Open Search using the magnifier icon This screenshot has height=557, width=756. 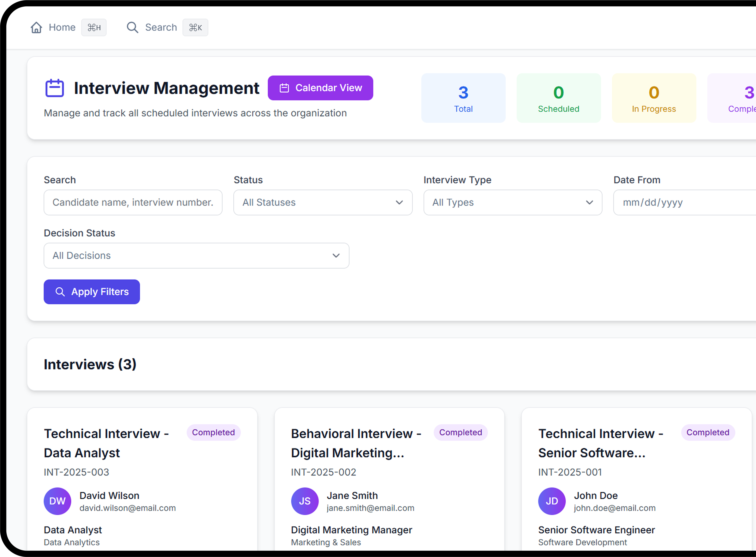tap(132, 27)
